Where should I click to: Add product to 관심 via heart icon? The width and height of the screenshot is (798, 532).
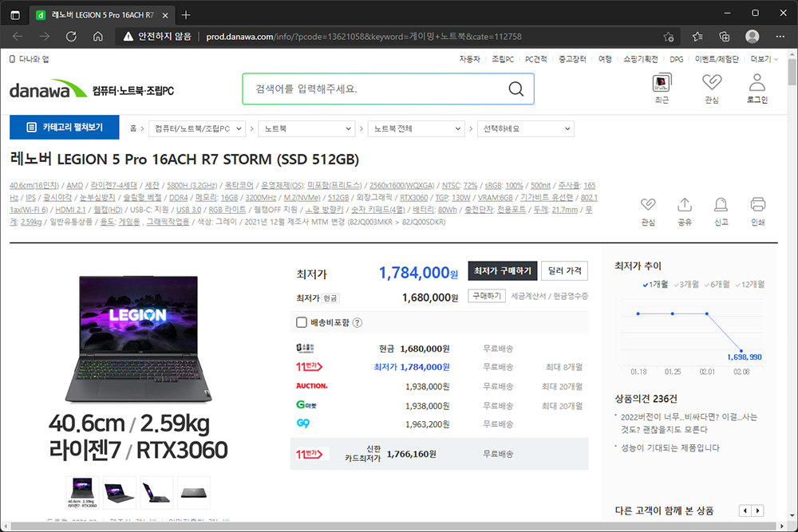(648, 204)
